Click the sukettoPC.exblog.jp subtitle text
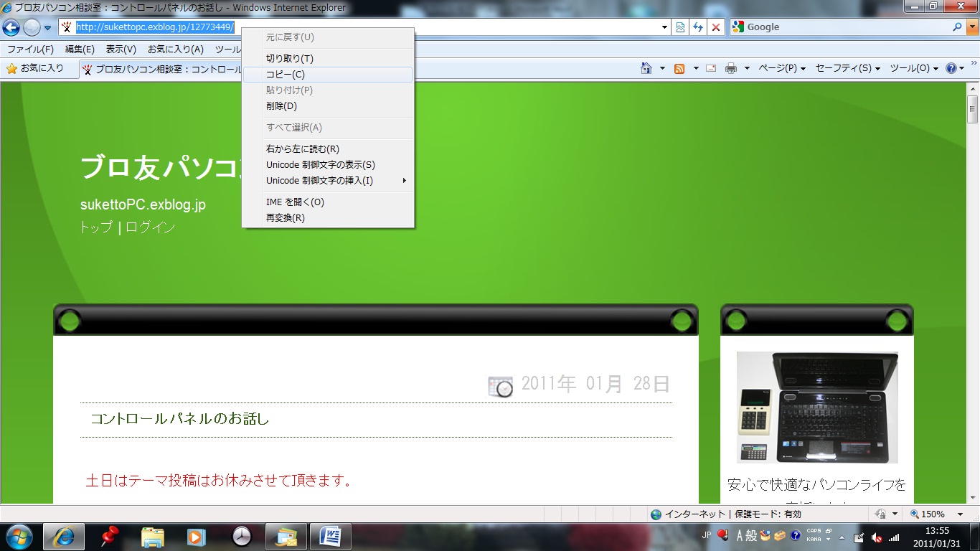The width and height of the screenshot is (980, 551). [143, 205]
